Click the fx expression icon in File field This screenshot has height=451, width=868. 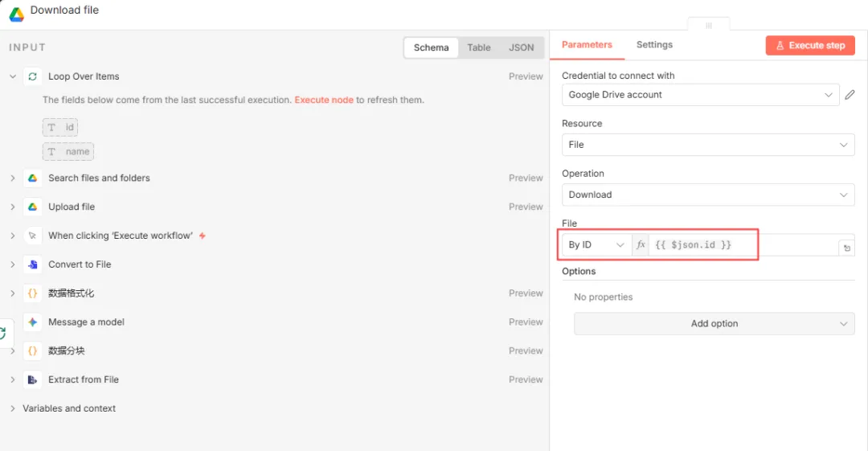coord(641,244)
